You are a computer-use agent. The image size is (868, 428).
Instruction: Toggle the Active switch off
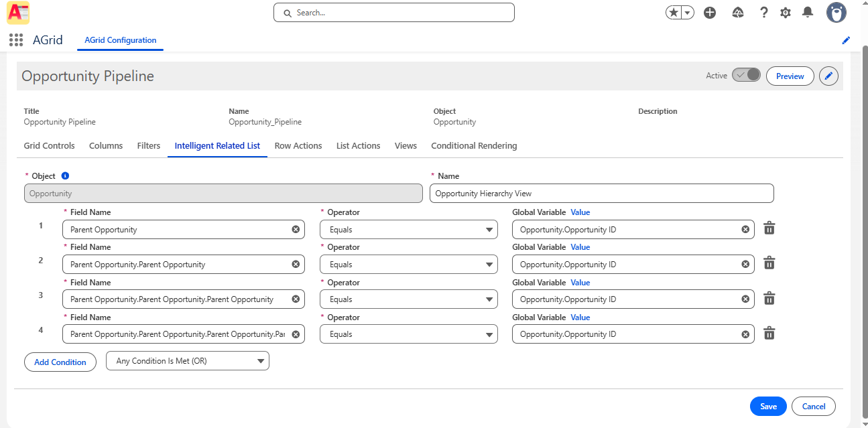click(x=746, y=75)
